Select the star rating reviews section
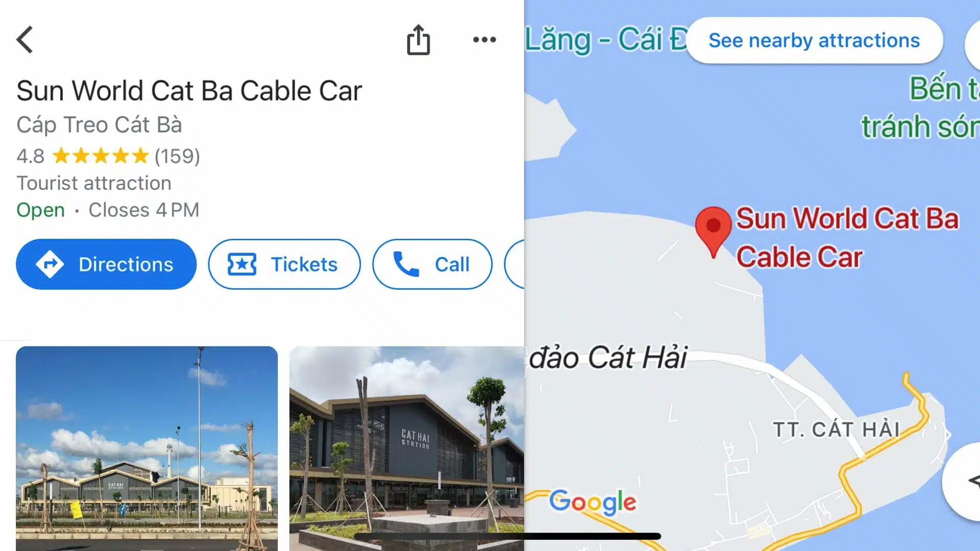Image resolution: width=980 pixels, height=551 pixels. pyautogui.click(x=108, y=156)
